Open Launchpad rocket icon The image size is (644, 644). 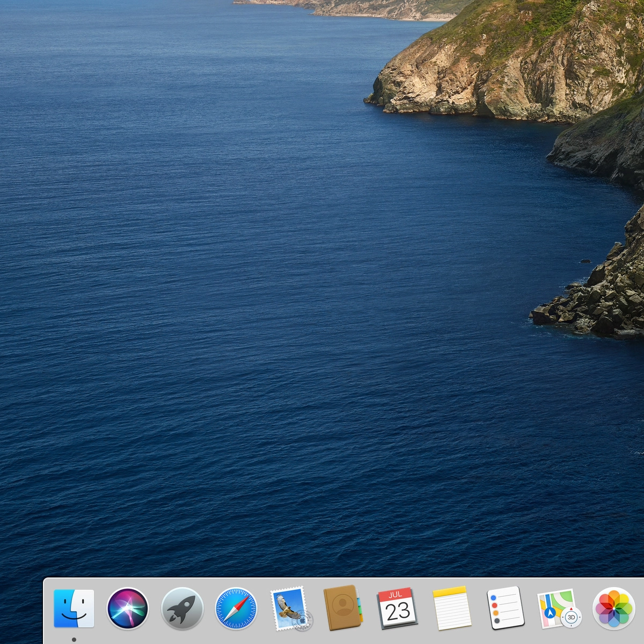coord(182,609)
